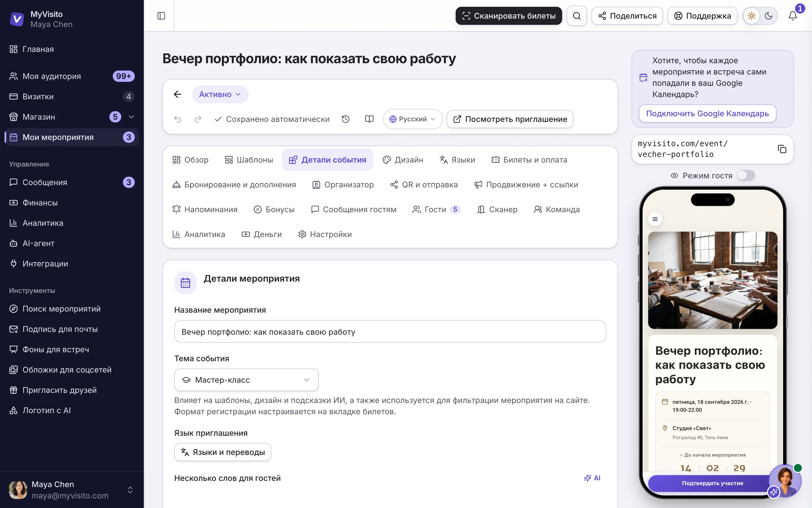The height and width of the screenshot is (508, 812).
Task: Toggle the Режим гостя switch
Action: point(746,175)
